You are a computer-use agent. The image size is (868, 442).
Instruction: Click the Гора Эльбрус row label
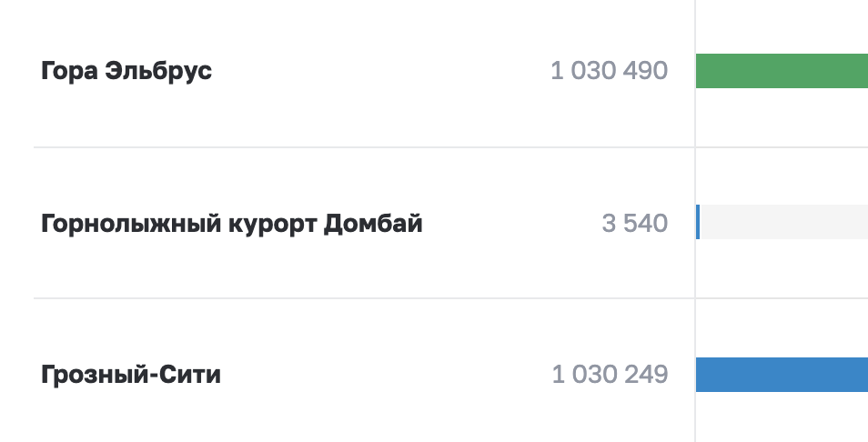(126, 71)
